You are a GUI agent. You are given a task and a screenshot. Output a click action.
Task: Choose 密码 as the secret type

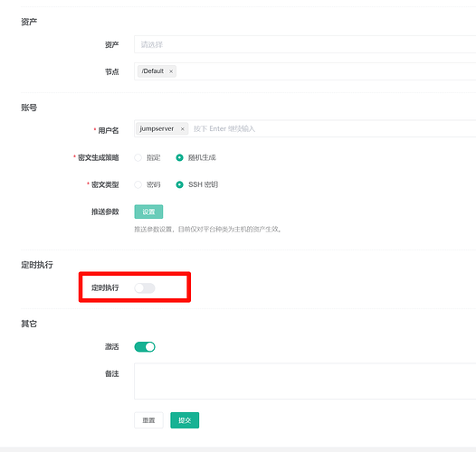click(x=138, y=184)
